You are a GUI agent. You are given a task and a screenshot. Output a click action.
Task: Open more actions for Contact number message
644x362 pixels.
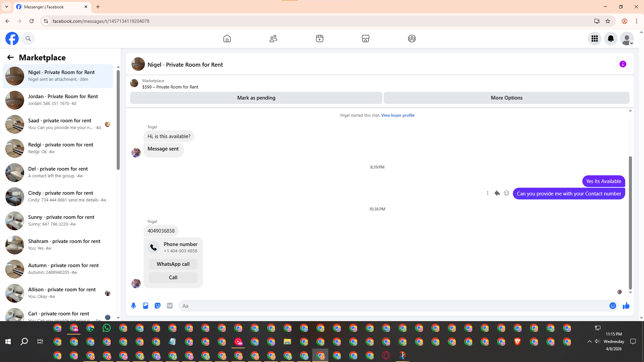[x=488, y=193]
